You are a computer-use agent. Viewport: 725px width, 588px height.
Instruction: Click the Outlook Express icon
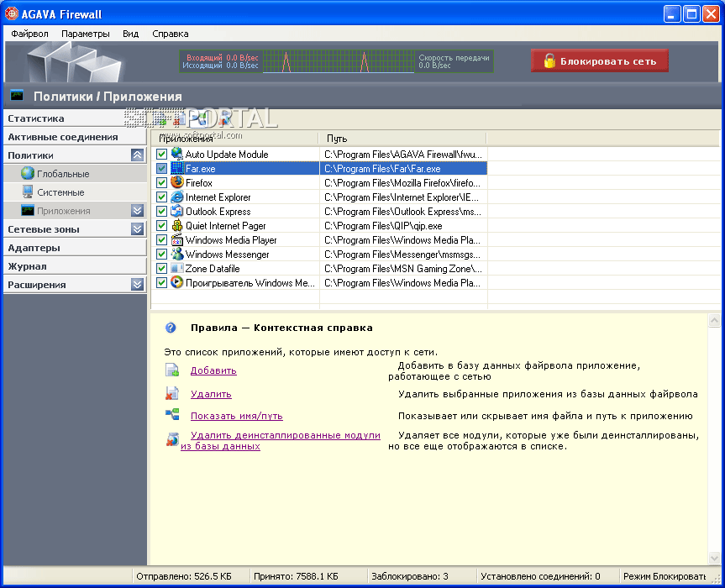(177, 211)
